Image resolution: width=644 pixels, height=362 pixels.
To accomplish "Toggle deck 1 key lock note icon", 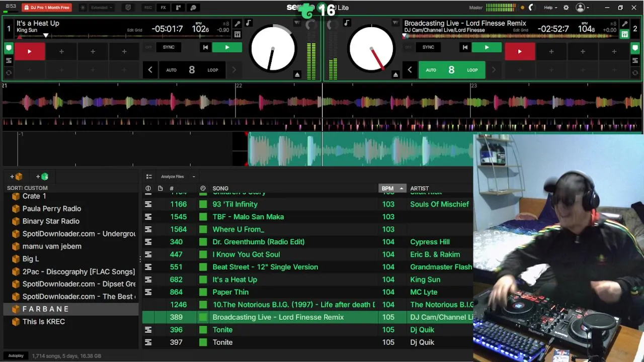I will (249, 23).
